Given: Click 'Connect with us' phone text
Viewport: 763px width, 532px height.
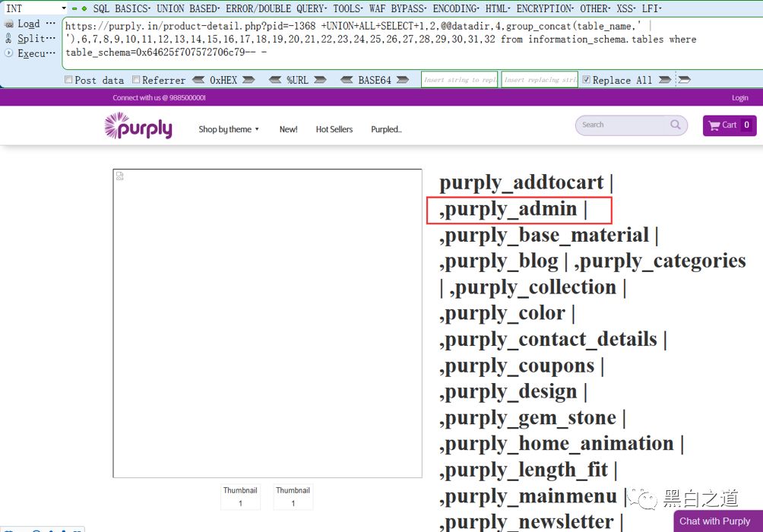Looking at the screenshot, I should (159, 98).
